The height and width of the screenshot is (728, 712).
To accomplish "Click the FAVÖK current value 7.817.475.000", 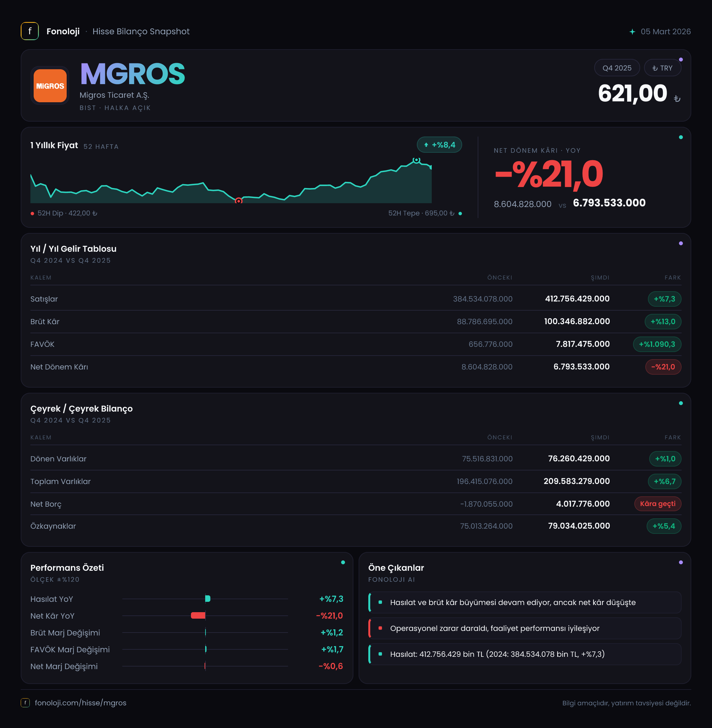I will pyautogui.click(x=583, y=344).
